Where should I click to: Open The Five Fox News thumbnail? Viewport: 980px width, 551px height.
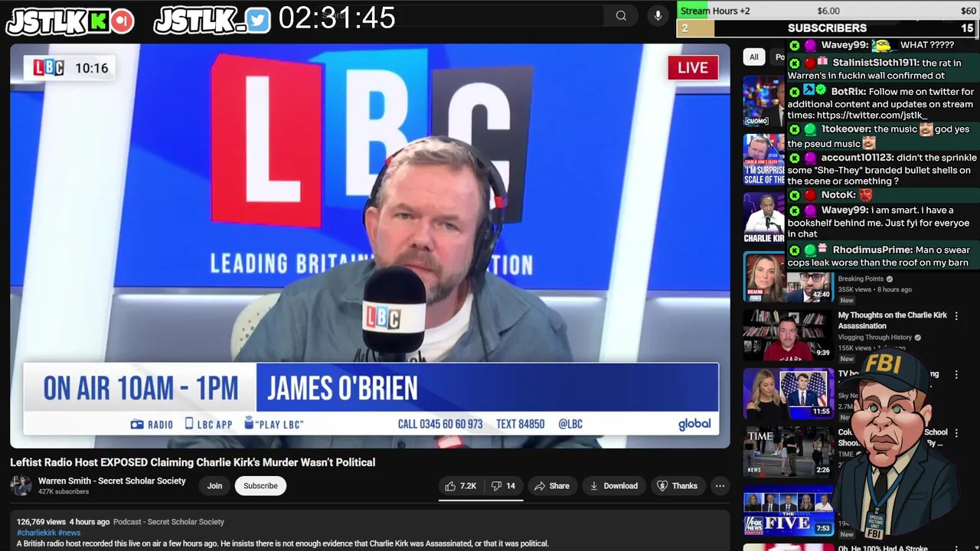pyautogui.click(x=788, y=510)
